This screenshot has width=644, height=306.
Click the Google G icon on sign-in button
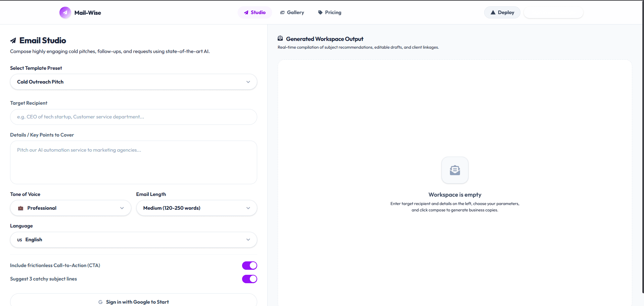[x=100, y=302]
